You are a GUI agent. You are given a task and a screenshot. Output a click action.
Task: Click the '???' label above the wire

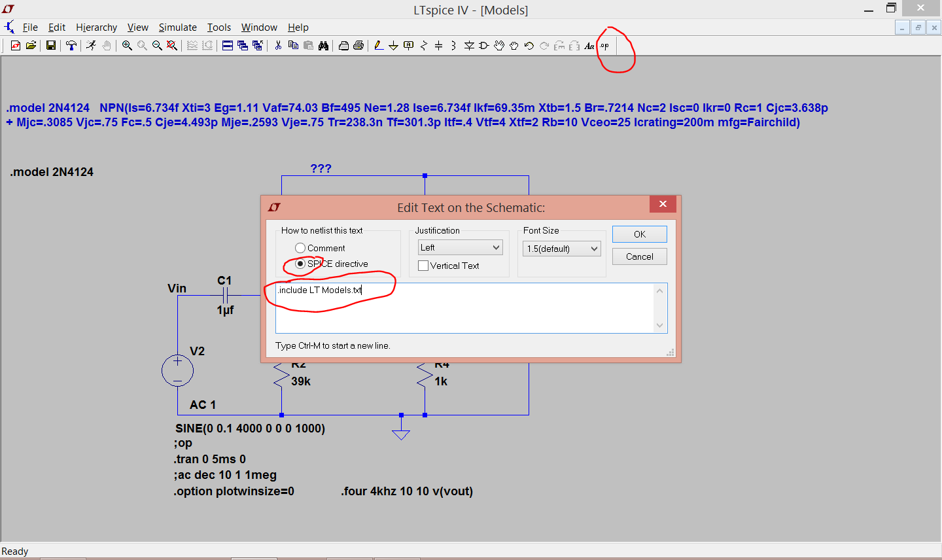pyautogui.click(x=321, y=169)
